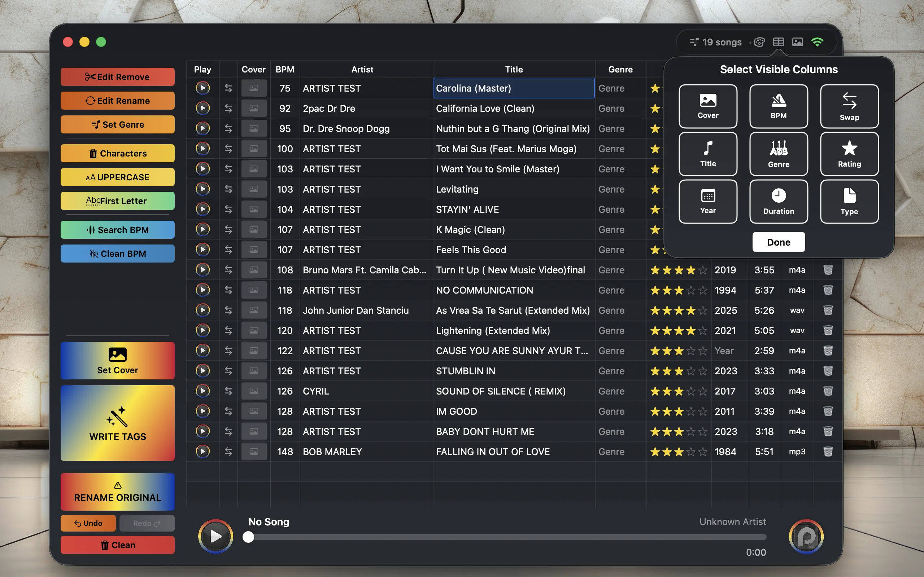Click the green wifi status icon
This screenshot has width=924, height=577.
[x=817, y=42]
